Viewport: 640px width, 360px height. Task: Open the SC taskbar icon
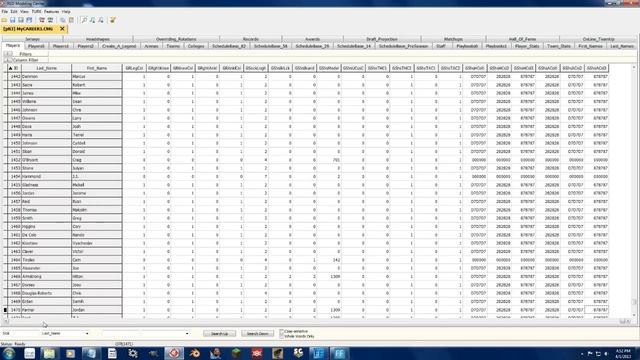[298, 353]
